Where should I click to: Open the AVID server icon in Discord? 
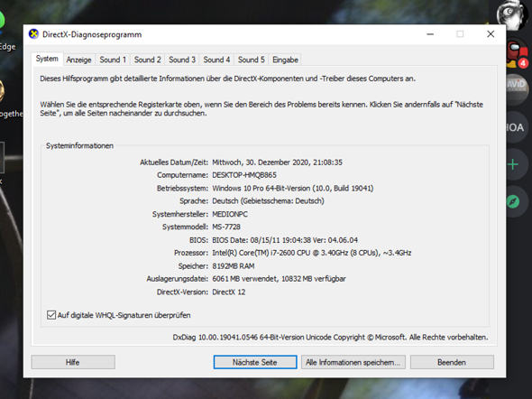[517, 89]
